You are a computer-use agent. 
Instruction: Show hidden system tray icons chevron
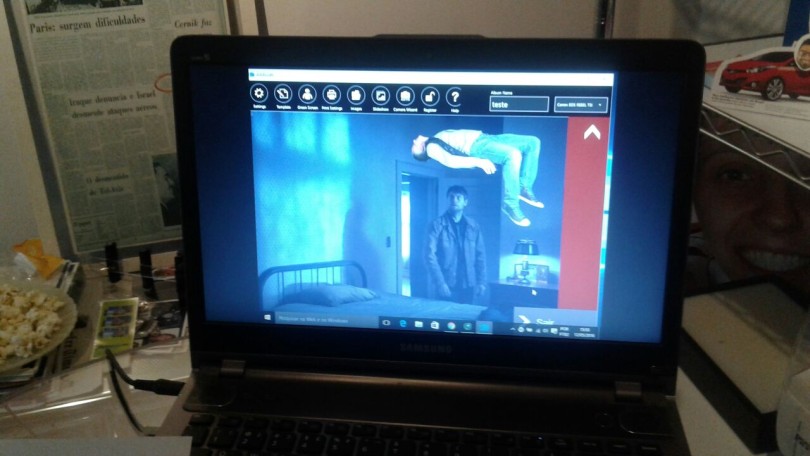512,329
